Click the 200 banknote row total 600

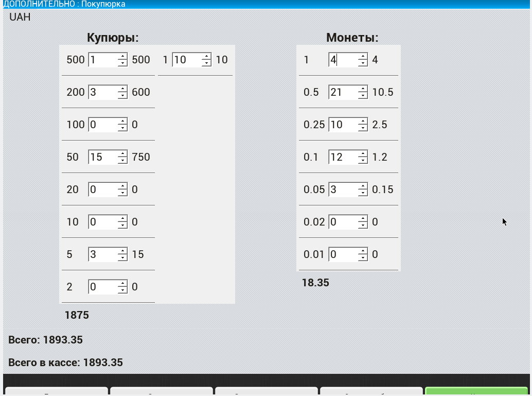pyautogui.click(x=141, y=92)
